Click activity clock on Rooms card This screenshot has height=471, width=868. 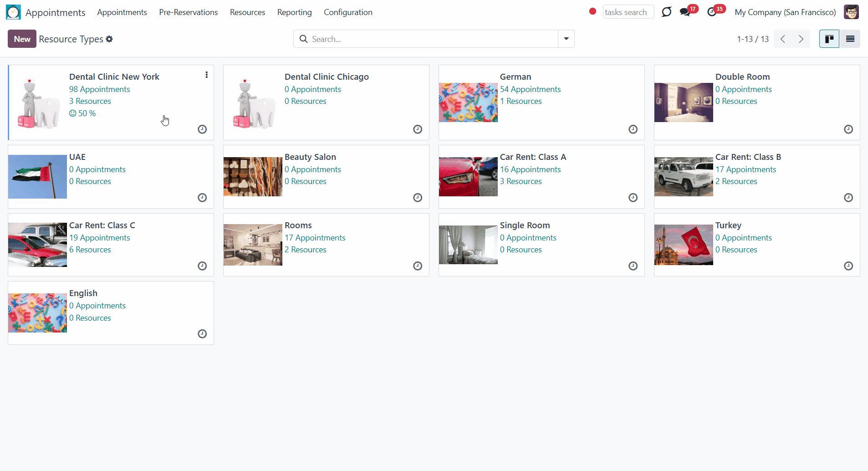click(418, 266)
